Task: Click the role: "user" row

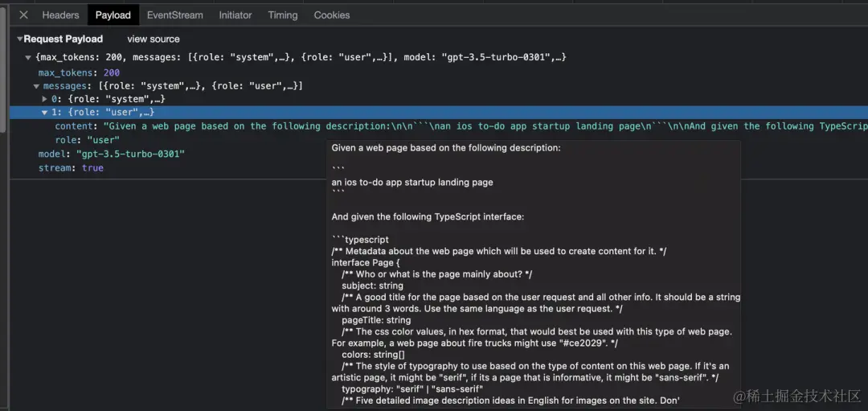Action: [88, 140]
